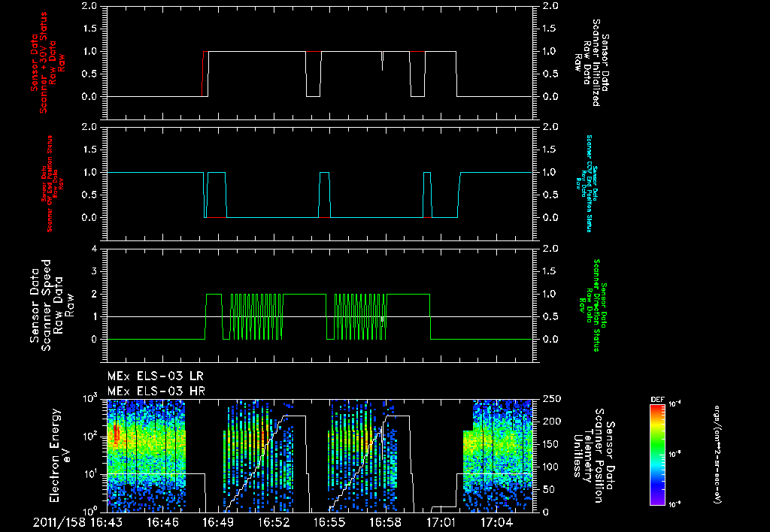Image resolution: width=770 pixels, height=532 pixels.
Task: Click the 17:04 time axis label
Action: tap(496, 522)
